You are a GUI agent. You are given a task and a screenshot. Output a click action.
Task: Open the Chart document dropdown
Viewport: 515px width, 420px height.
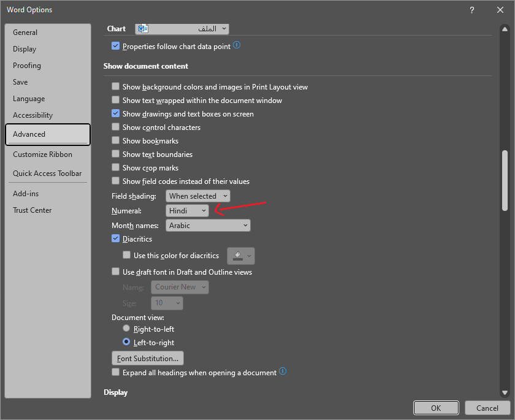coord(182,29)
